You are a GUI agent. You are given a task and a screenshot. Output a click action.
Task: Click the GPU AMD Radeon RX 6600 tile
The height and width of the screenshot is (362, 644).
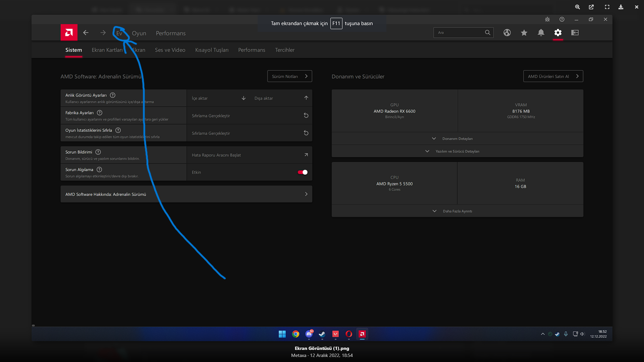tap(394, 111)
